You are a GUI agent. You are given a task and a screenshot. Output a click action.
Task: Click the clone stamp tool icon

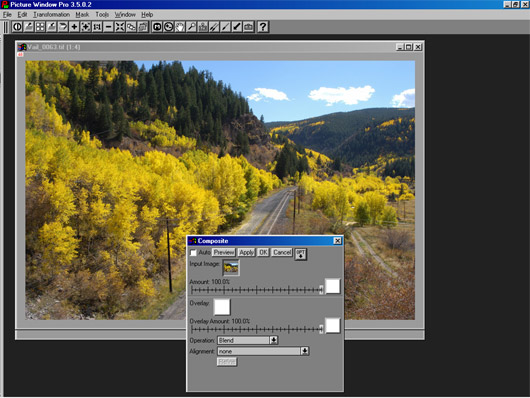(203, 27)
